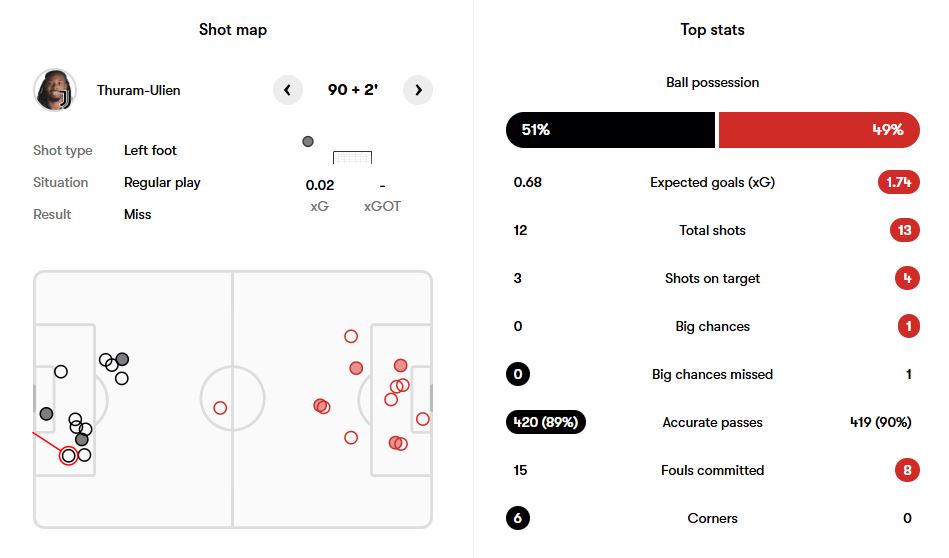Click the 420 (89%) accurate passes badge
The height and width of the screenshot is (558, 949).
pyautogui.click(x=546, y=422)
